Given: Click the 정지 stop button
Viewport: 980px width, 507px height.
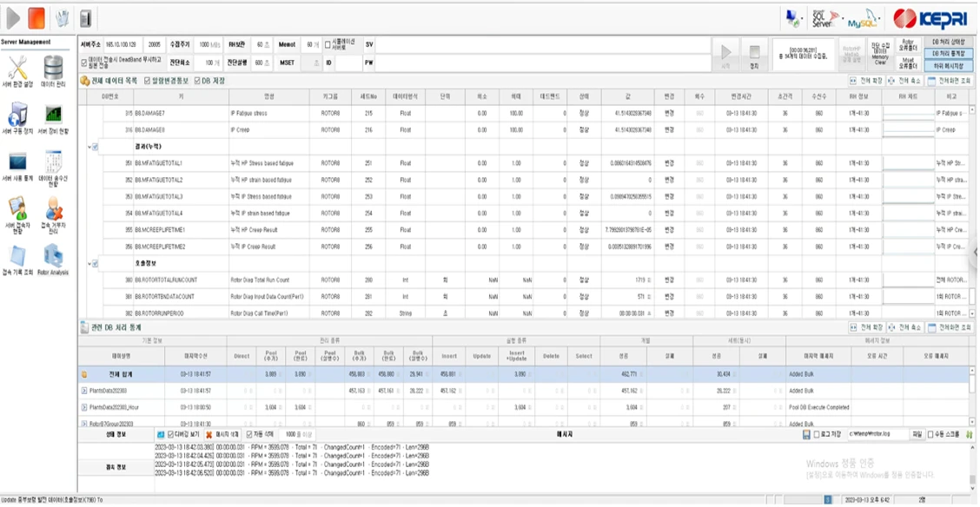Looking at the screenshot, I should click(754, 56).
